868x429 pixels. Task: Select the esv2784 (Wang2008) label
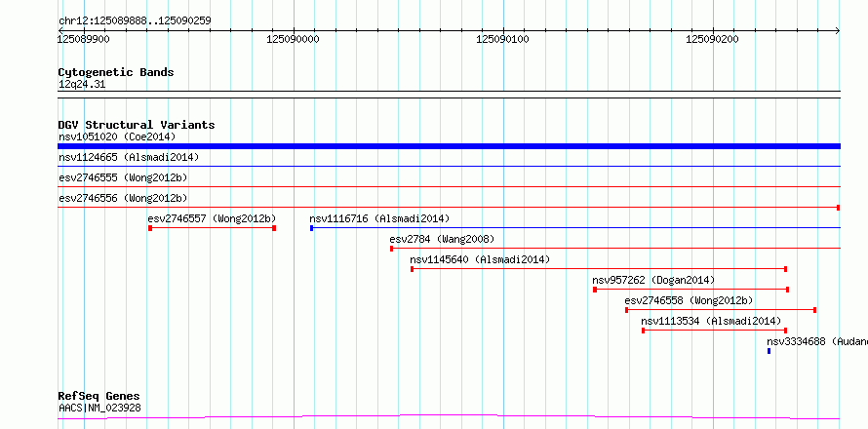(x=442, y=239)
